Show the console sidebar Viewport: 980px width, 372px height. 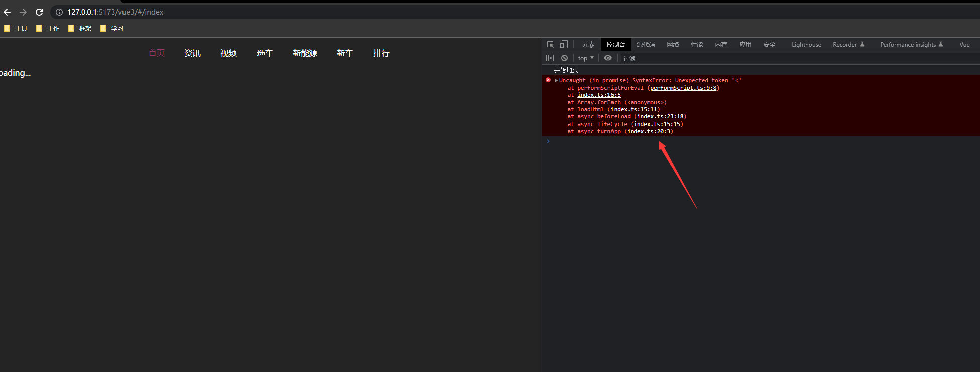point(550,58)
